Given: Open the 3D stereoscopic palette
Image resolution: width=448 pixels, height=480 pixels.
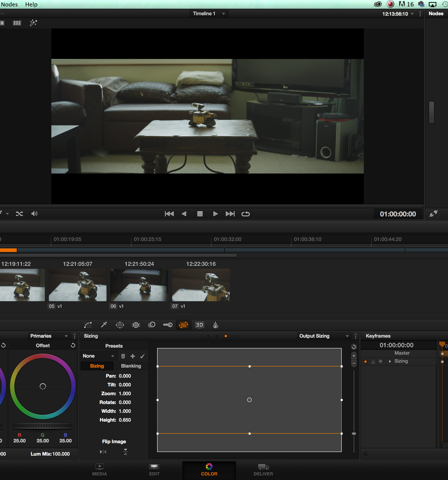Looking at the screenshot, I should (x=200, y=325).
